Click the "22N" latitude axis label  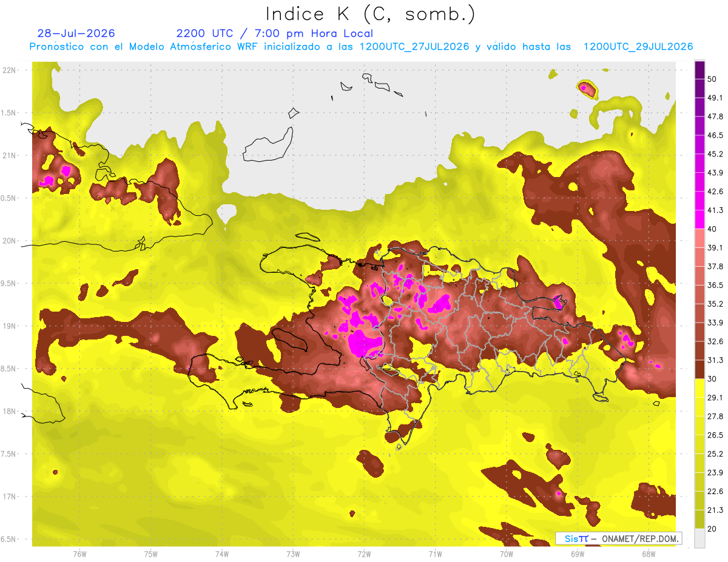[9, 70]
